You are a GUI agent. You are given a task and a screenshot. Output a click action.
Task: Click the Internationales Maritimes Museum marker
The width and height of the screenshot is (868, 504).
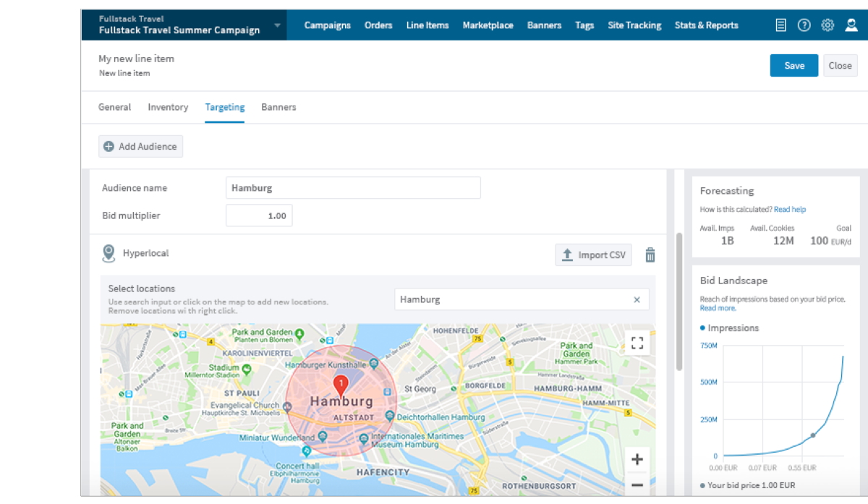[365, 437]
